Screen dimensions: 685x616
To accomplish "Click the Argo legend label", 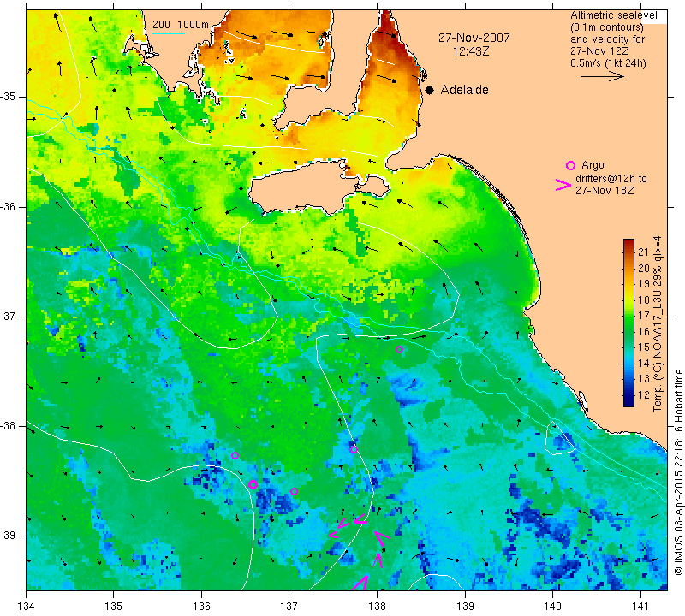I will click(593, 165).
